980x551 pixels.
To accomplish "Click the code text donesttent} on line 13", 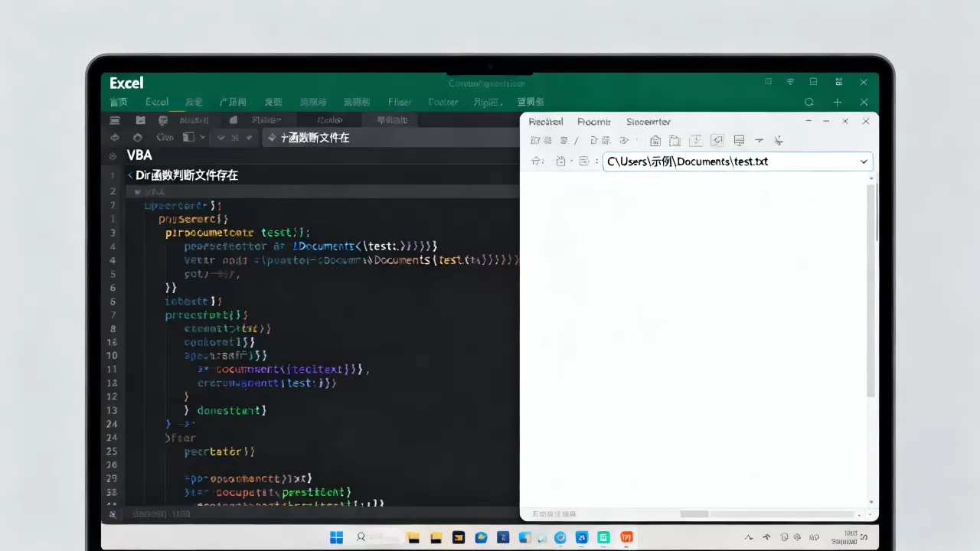I will (x=232, y=410).
